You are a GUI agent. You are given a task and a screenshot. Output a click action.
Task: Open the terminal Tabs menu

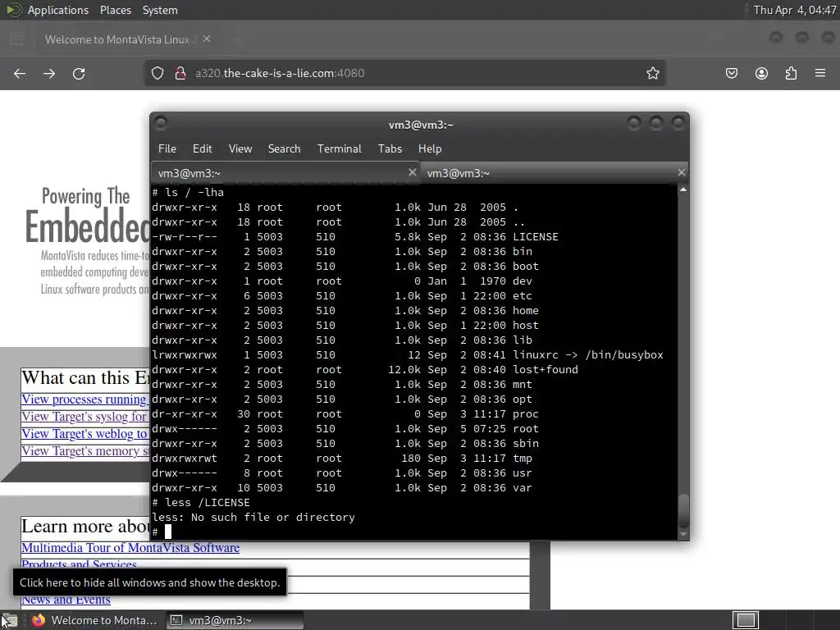[390, 149]
